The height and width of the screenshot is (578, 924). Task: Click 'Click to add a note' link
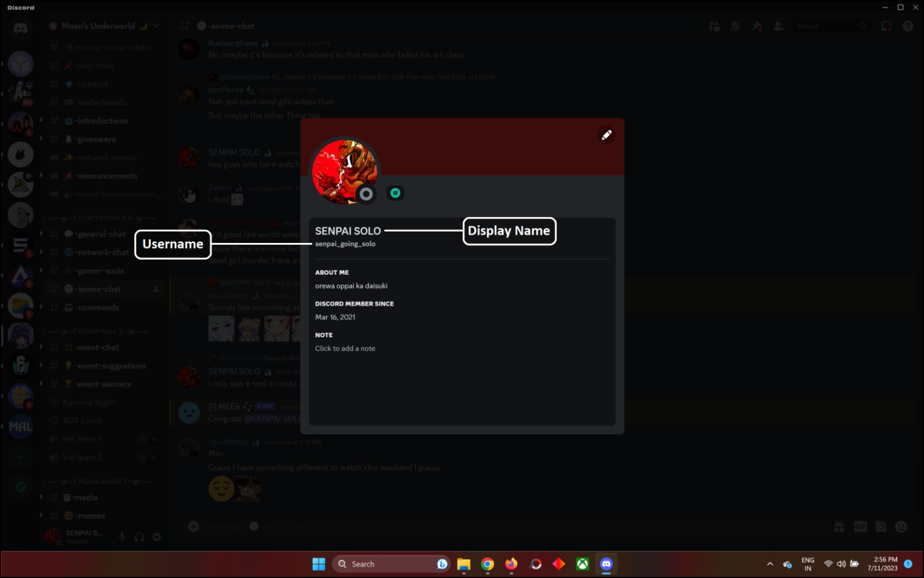click(345, 348)
